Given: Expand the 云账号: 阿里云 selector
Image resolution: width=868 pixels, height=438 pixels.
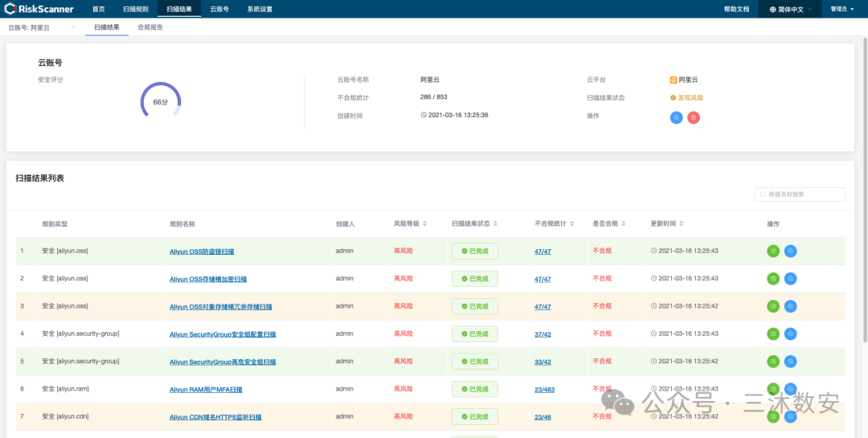Looking at the screenshot, I should coord(42,27).
